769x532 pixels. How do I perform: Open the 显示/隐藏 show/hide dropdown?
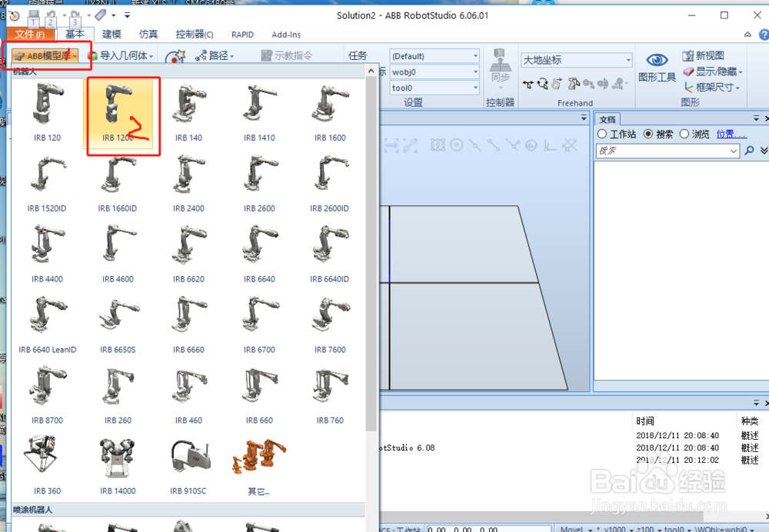click(713, 71)
